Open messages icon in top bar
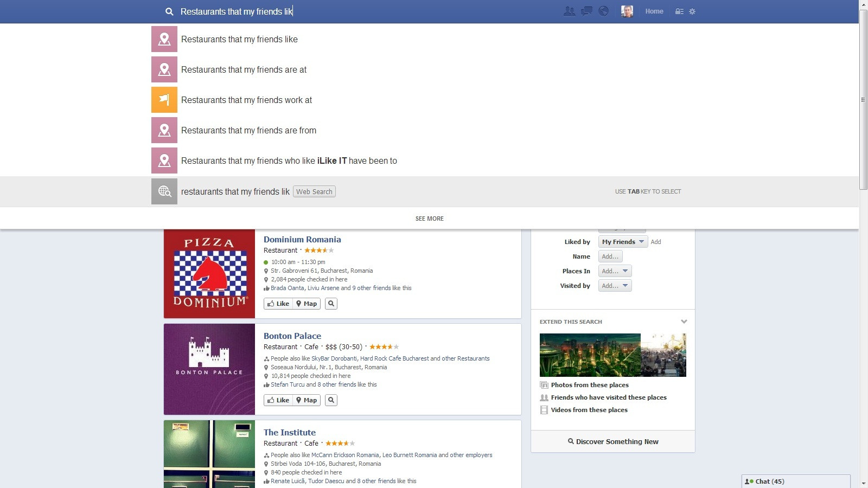This screenshot has height=488, width=868. tap(586, 11)
